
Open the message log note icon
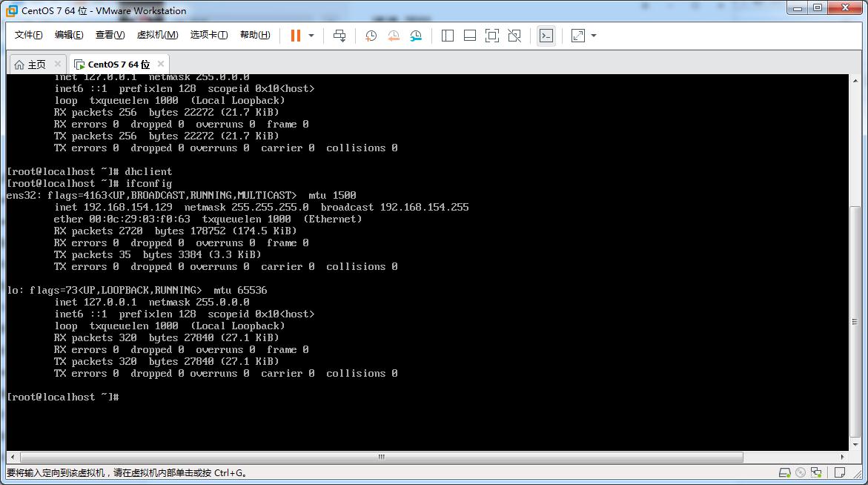pyautogui.click(x=840, y=472)
